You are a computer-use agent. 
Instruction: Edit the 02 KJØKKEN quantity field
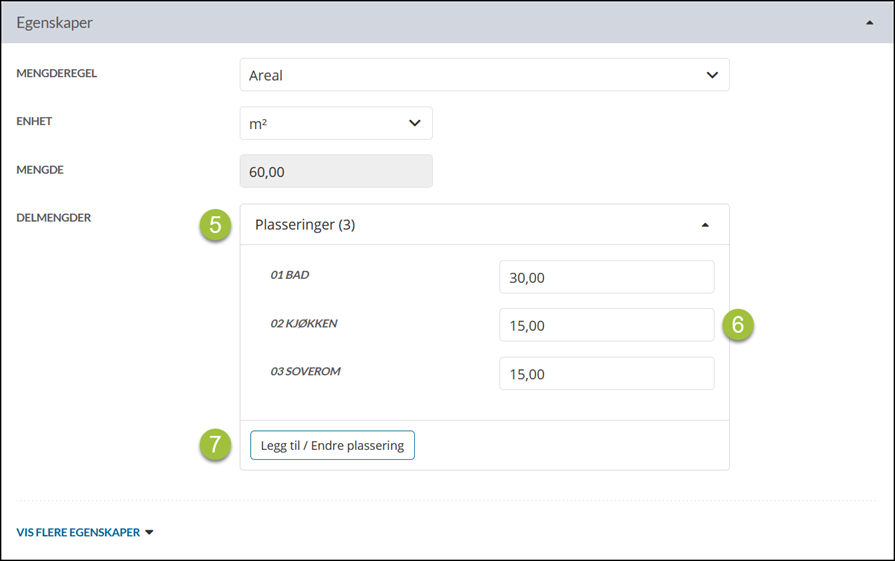click(606, 325)
